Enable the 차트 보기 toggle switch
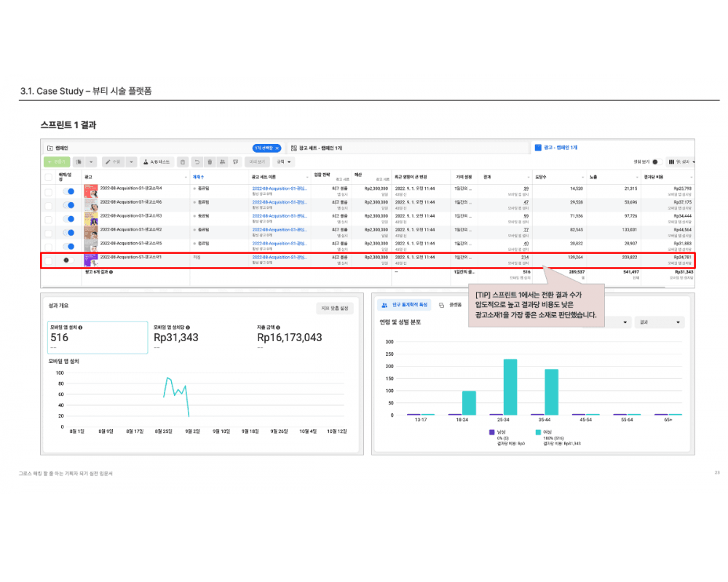The width and height of the screenshot is (728, 582). [x=654, y=162]
